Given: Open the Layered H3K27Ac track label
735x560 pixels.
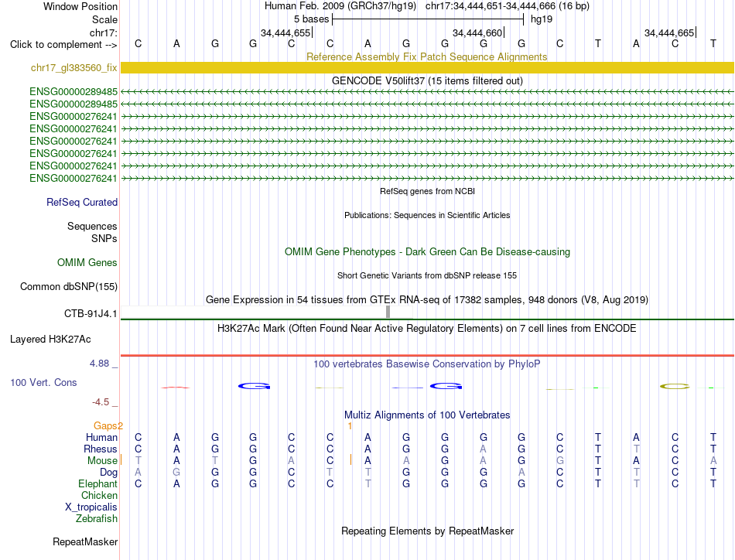Looking at the screenshot, I should pos(50,339).
